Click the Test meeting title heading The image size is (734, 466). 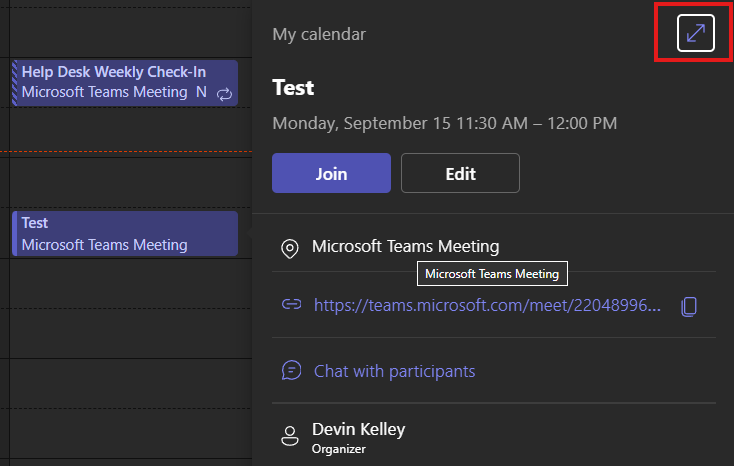click(293, 88)
